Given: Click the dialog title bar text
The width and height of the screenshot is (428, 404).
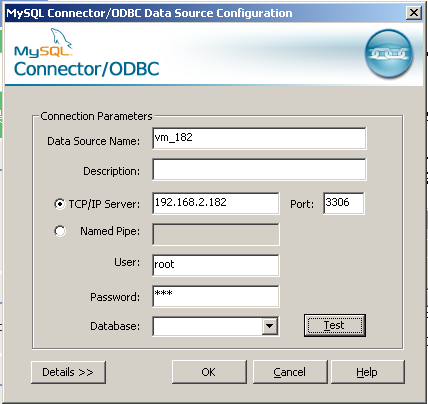Looking at the screenshot, I should click(149, 13).
